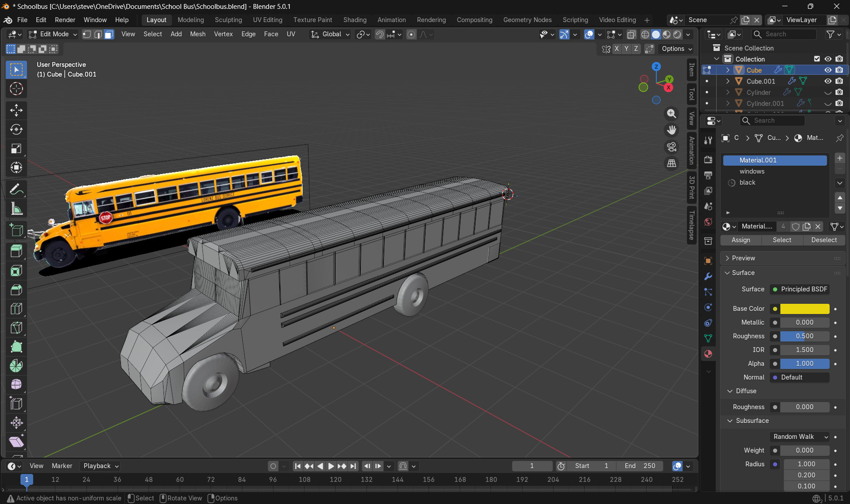Click the Deselect button
The height and width of the screenshot is (504, 850).
pyautogui.click(x=824, y=240)
